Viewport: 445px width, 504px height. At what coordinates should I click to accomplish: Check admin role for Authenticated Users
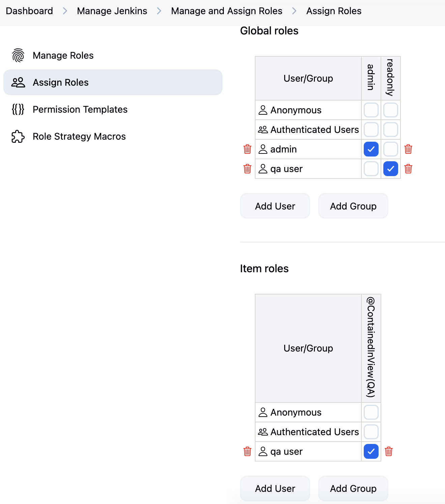pos(371,130)
